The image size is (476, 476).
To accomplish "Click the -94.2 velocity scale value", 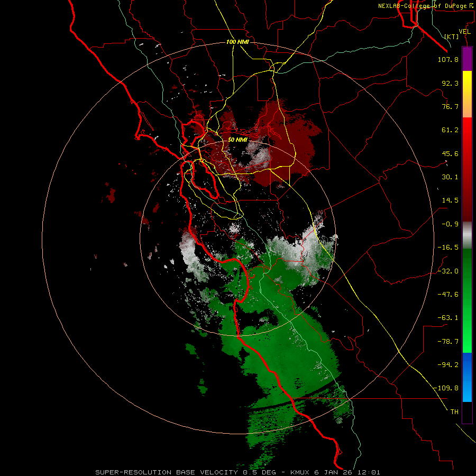I will [448, 365].
